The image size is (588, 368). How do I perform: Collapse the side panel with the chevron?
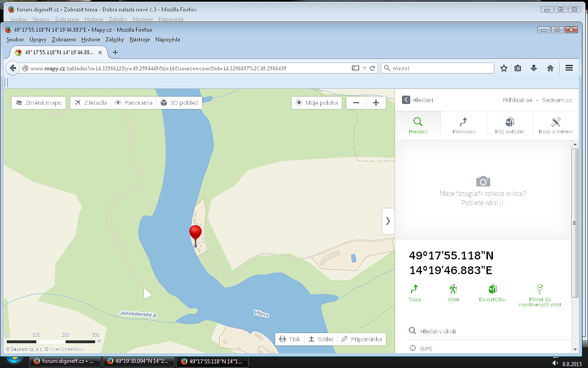pyautogui.click(x=388, y=221)
